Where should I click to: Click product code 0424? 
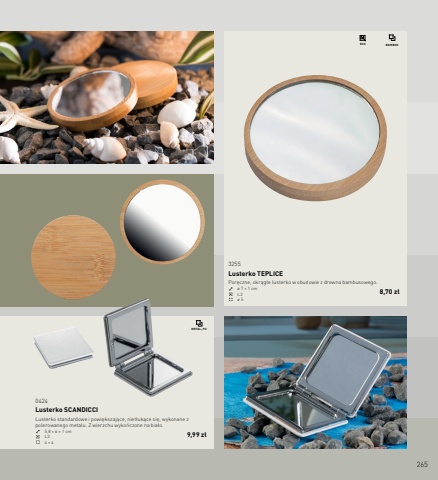coord(41,400)
